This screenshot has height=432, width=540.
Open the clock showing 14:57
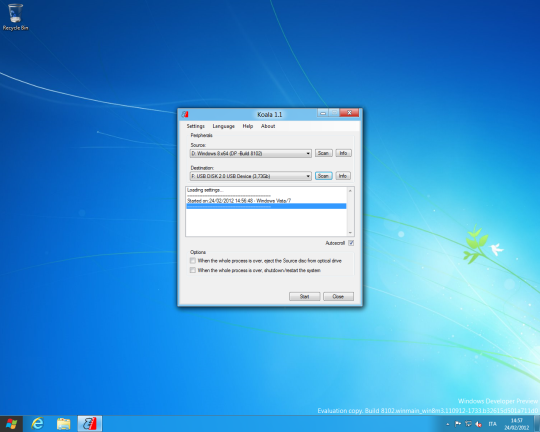(517, 424)
